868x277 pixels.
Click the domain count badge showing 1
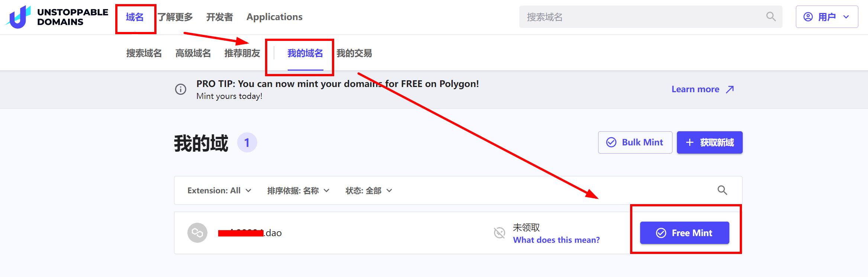point(247,142)
